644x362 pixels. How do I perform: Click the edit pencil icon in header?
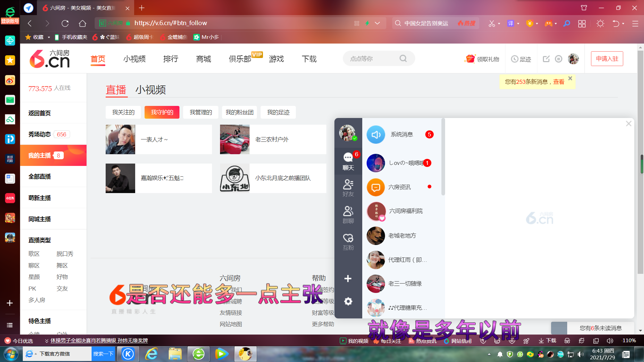click(x=546, y=59)
